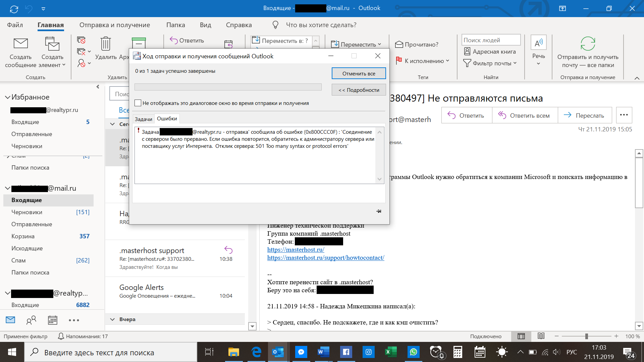This screenshot has height=362, width=644.
Task: Collapse the @realtyp... account at the bottom
Action: point(7,293)
